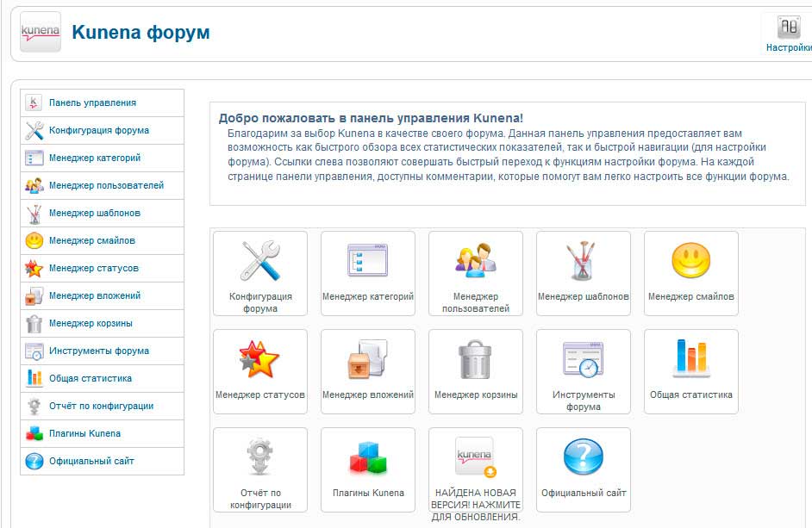Viewport: 812px width, 528px height.
Task: Open the Конфигурация форума link in the sidebar
Action: pyautogui.click(x=99, y=130)
